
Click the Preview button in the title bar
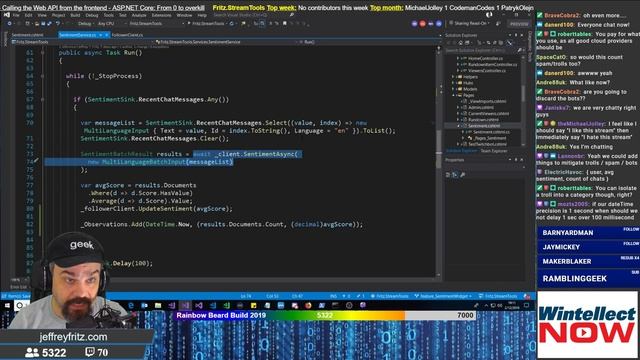coord(519,24)
